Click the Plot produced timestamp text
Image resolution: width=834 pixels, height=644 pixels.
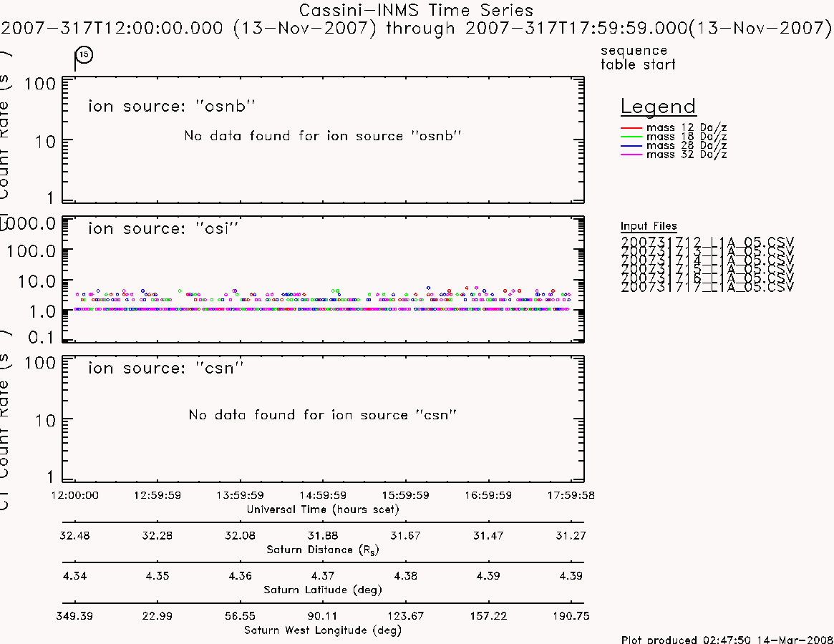727,639
